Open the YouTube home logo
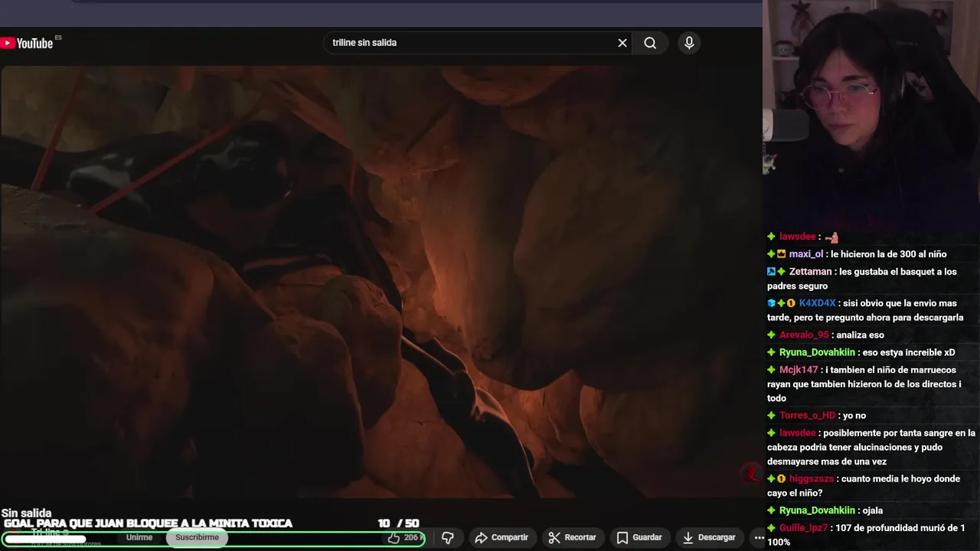980x551 pixels. coord(28,43)
